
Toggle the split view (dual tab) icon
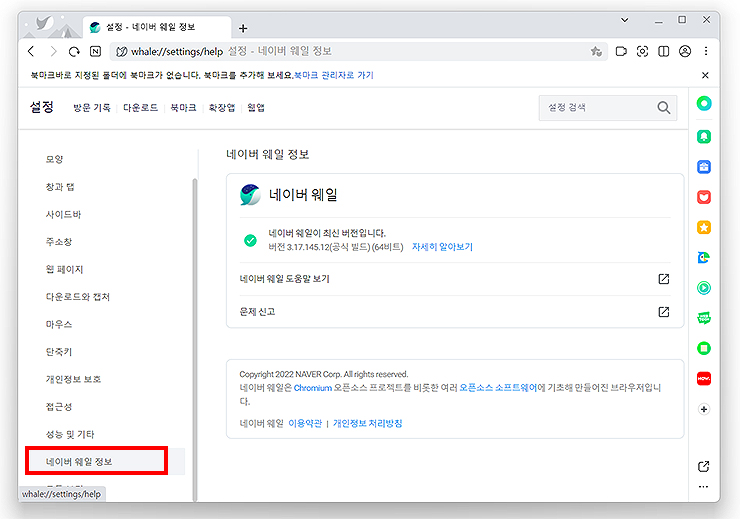point(664,51)
